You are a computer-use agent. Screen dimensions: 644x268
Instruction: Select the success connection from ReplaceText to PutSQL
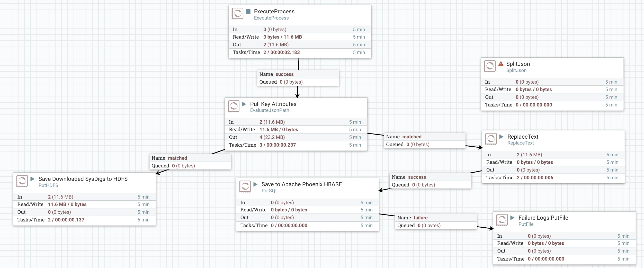coord(431,181)
